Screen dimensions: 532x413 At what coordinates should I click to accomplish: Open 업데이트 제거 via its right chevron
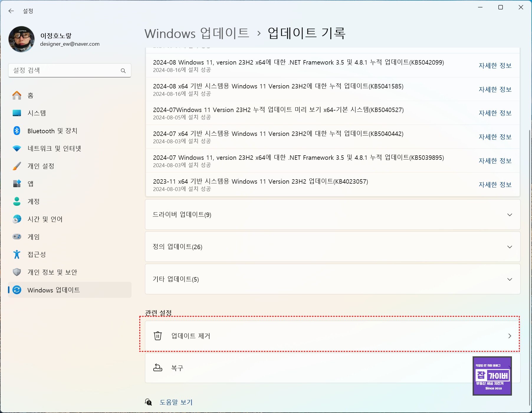510,336
